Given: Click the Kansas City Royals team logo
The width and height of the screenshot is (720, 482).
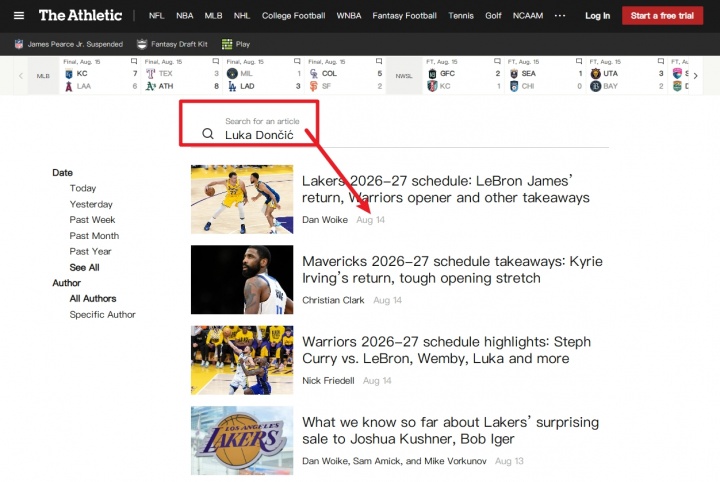Looking at the screenshot, I should [69, 73].
